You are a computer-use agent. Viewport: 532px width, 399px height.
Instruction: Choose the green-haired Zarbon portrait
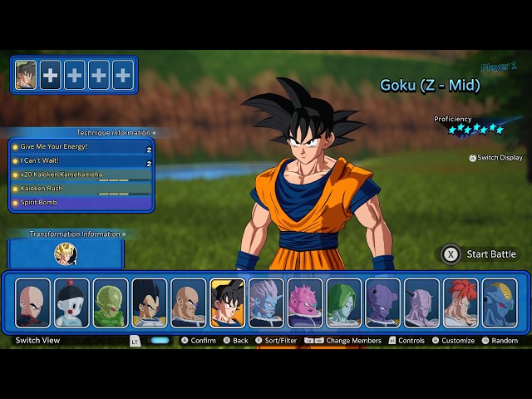343,303
